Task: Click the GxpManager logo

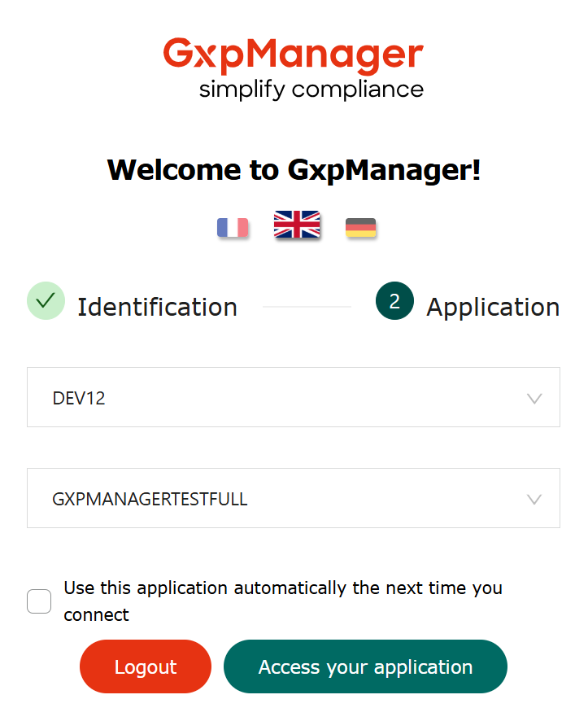Action: coord(293,55)
